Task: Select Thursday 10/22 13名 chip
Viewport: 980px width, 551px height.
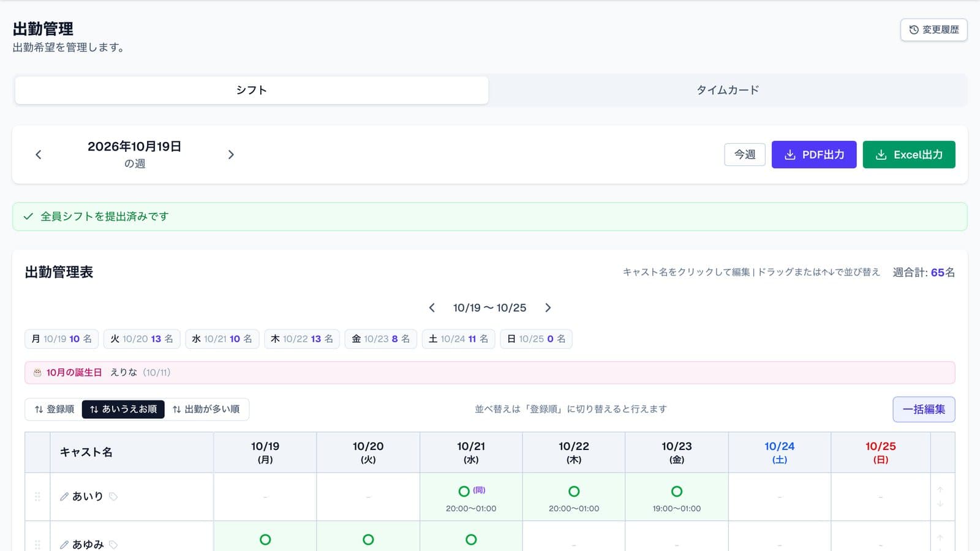Action: [302, 339]
